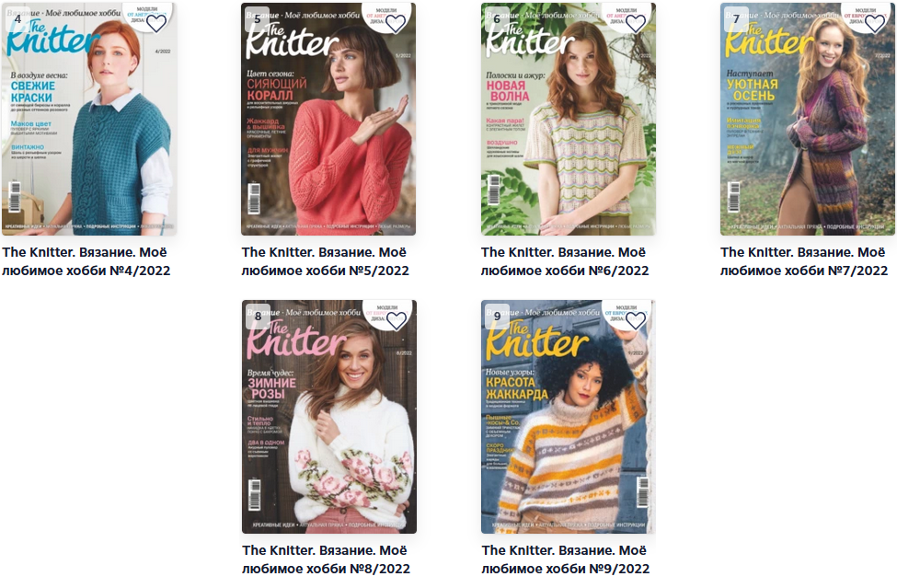Add issue №6/2022 to favorites via heart
The width and height of the screenshot is (897, 588).
(635, 23)
